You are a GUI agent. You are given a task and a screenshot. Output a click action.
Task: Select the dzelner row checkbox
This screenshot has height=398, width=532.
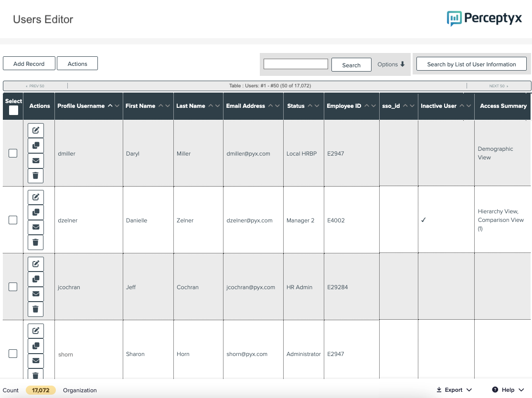click(x=13, y=220)
